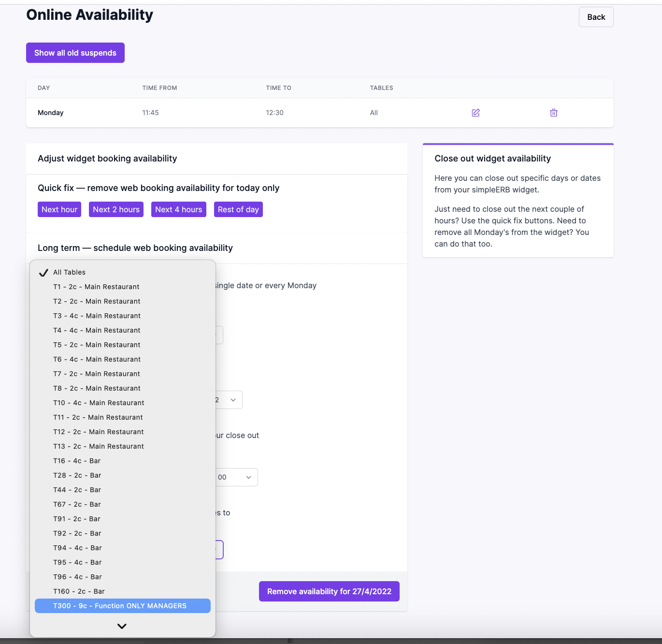The width and height of the screenshot is (662, 644).
Task: Open the dropdown ending in 2
Action: pyautogui.click(x=229, y=400)
